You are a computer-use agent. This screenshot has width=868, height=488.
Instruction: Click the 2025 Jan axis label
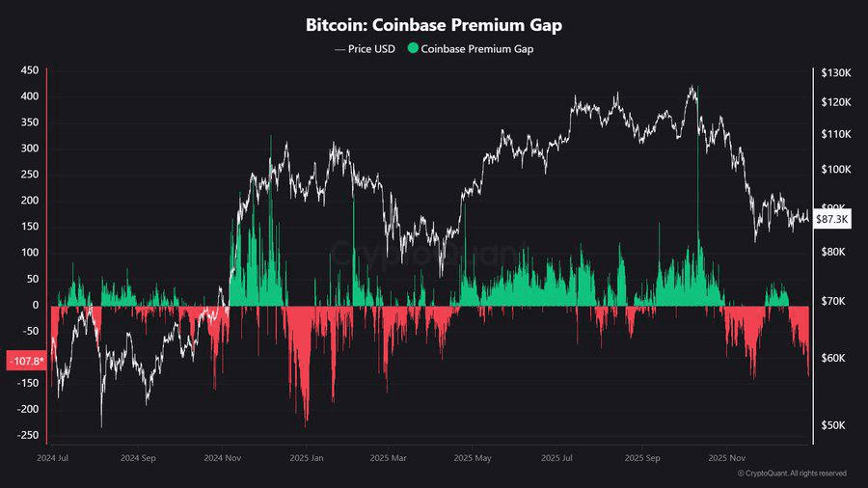click(x=307, y=458)
